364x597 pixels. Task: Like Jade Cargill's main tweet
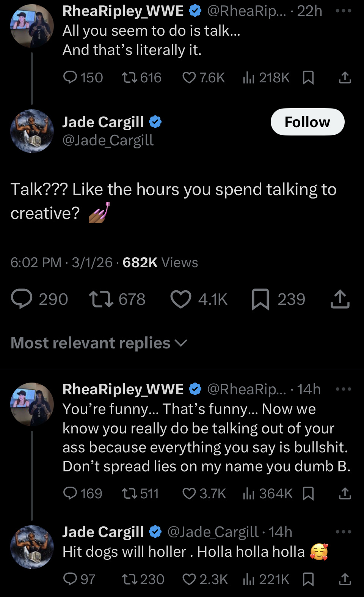point(181,299)
